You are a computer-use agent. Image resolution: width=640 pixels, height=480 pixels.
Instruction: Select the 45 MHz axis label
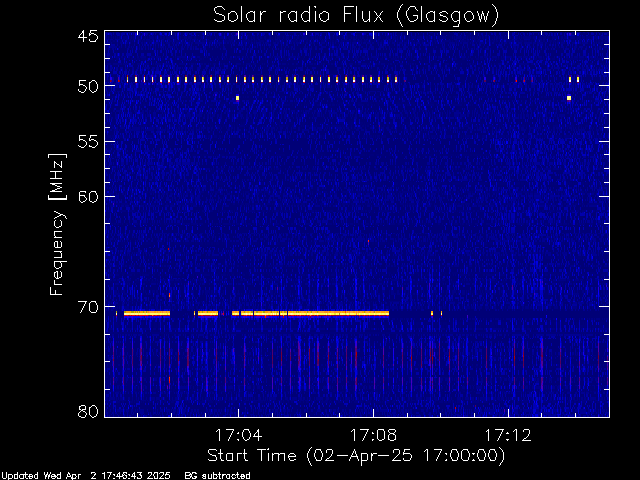88,36
